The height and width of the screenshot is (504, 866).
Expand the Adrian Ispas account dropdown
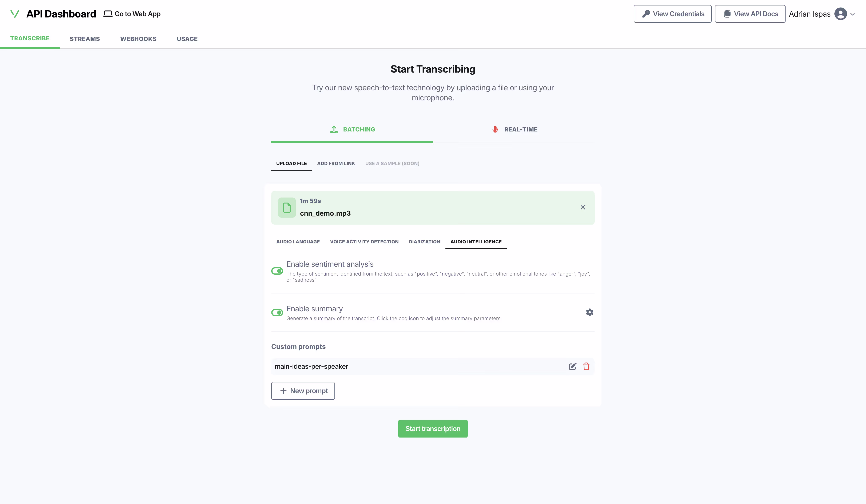(x=853, y=14)
